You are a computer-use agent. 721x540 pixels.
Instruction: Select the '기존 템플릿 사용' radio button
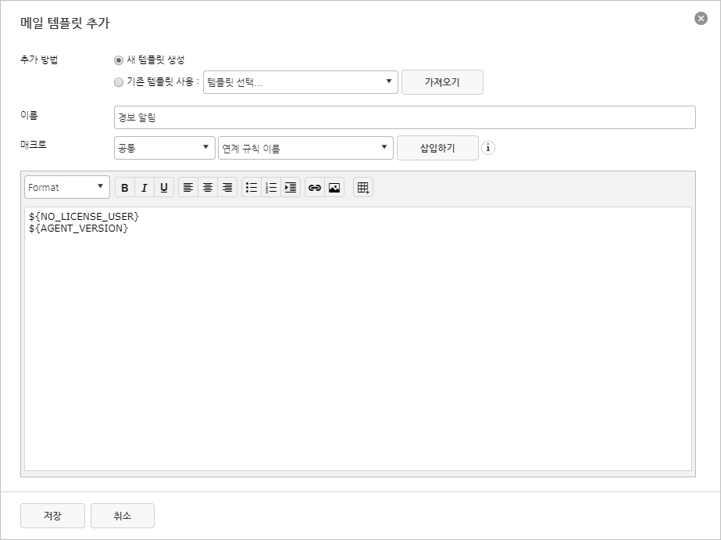(x=119, y=82)
